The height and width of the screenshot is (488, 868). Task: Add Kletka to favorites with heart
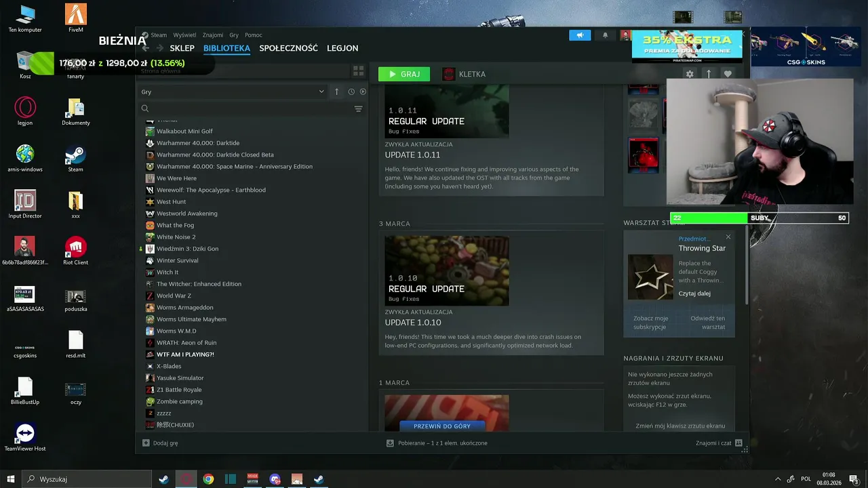(728, 74)
